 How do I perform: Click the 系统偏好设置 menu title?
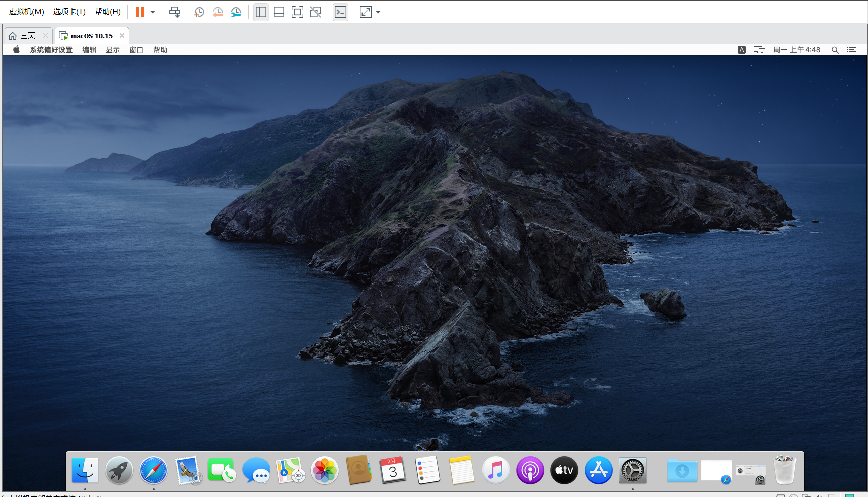pos(51,50)
